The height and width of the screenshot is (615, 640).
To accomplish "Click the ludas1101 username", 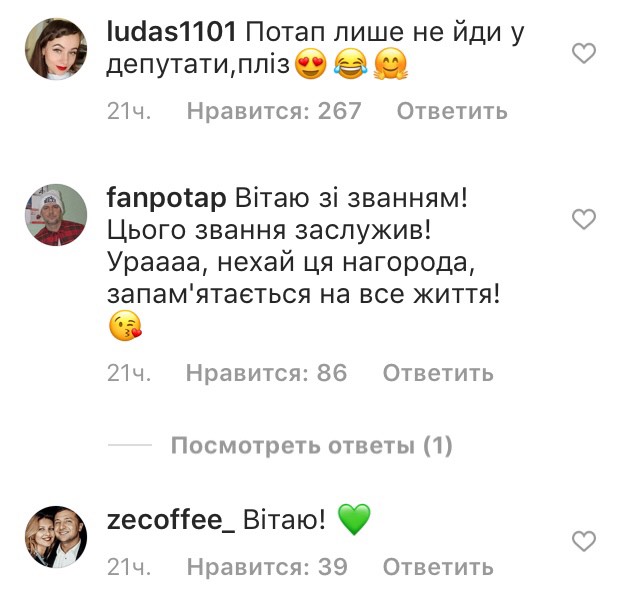I will [171, 31].
